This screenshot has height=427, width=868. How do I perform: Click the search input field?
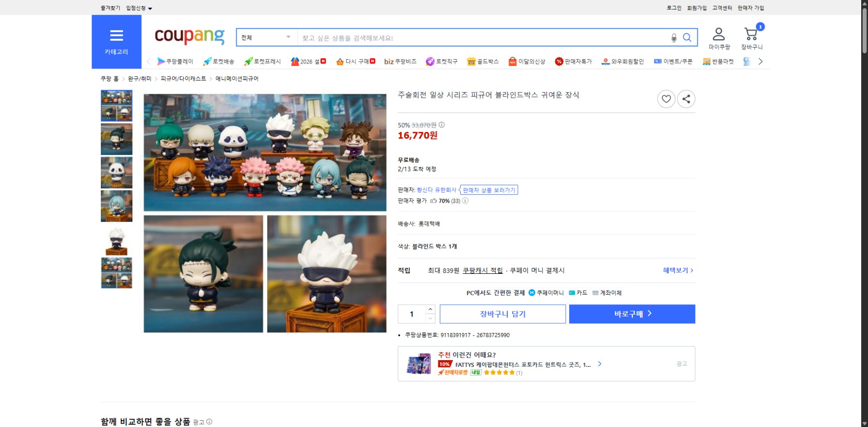point(482,38)
